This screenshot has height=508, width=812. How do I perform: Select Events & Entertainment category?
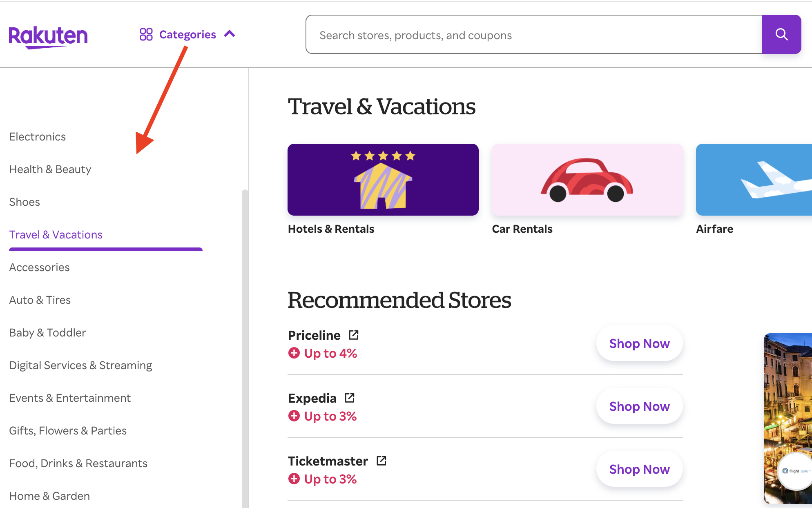[70, 398]
